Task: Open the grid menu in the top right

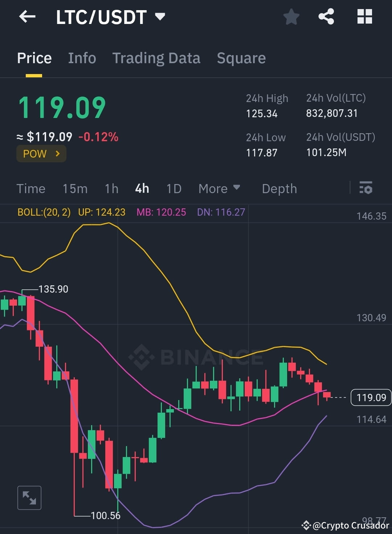Action: click(364, 16)
